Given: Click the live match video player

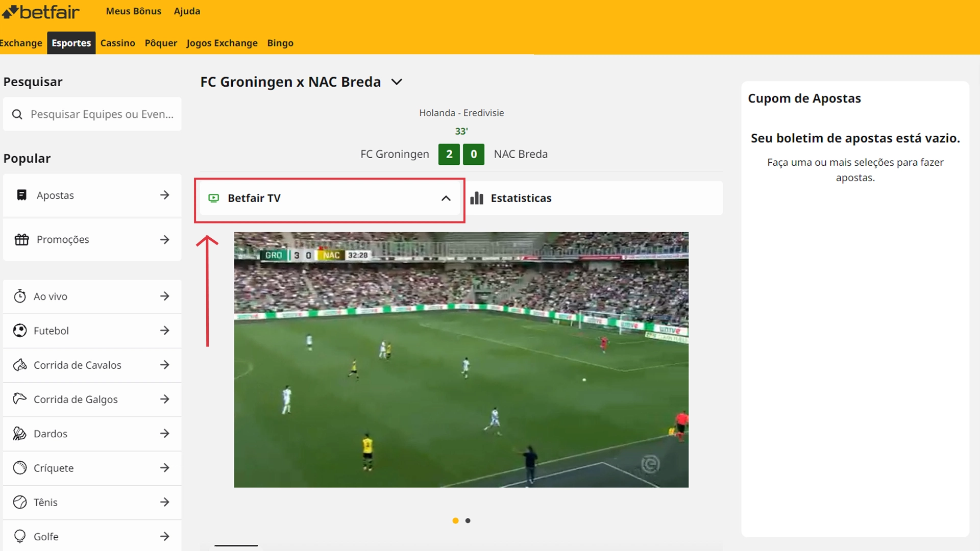Looking at the screenshot, I should coord(461,360).
